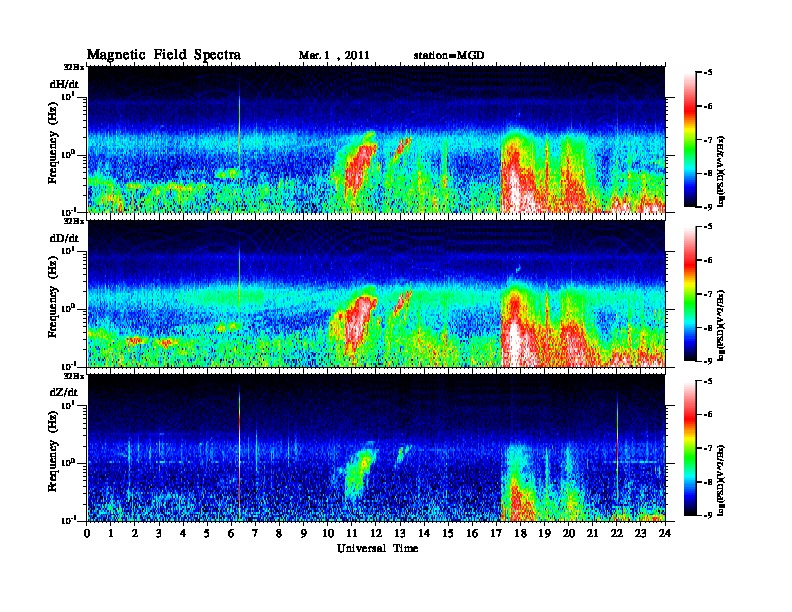Screen dimensions: 792x612
Task: Click hour "0" on the Universal Time axis
Action: [x=87, y=533]
